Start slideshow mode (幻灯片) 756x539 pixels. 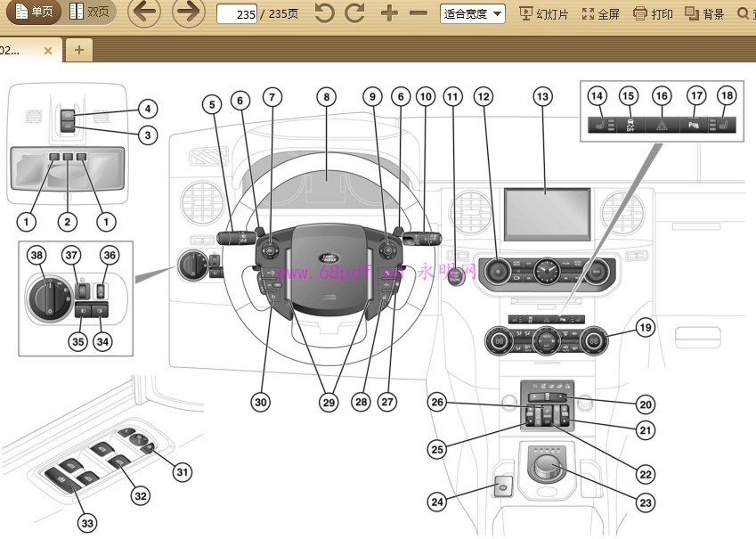tap(543, 13)
